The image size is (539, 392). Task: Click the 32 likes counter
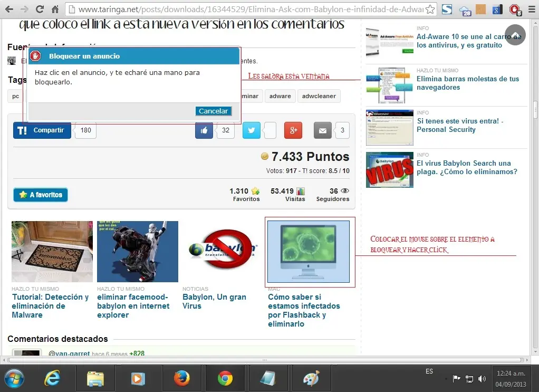click(x=226, y=130)
